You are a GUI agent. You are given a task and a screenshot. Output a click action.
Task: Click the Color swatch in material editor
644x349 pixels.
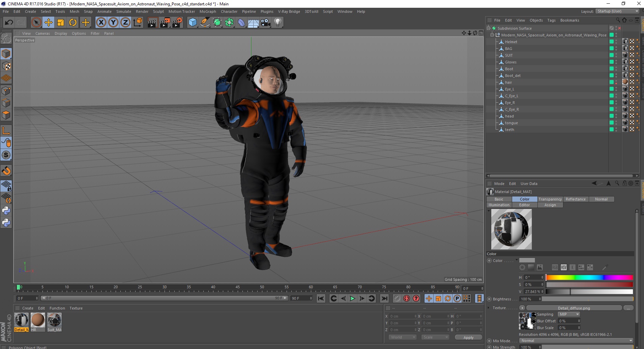[527, 260]
